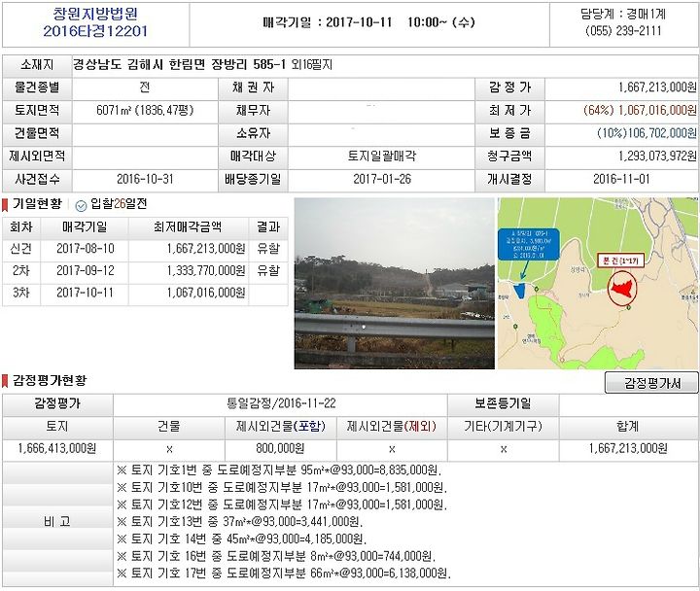Click the note line for 기호 16번 8㎡
Screen dimensions: 700x591
pyautogui.click(x=276, y=556)
